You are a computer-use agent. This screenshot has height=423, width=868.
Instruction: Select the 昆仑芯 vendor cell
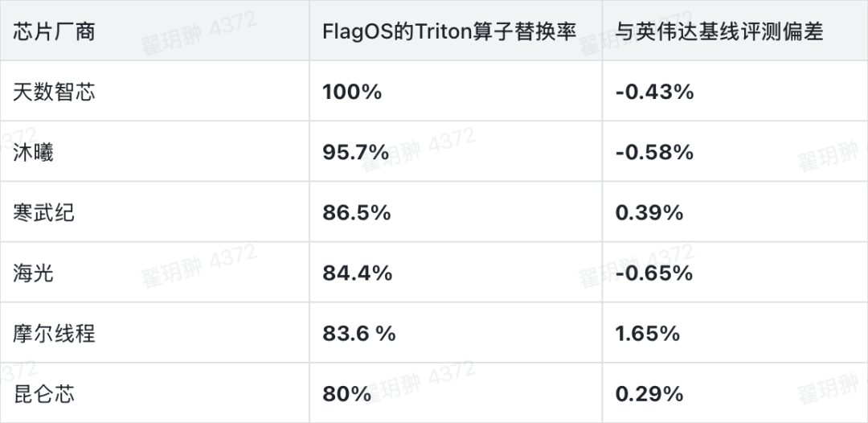pos(44,394)
